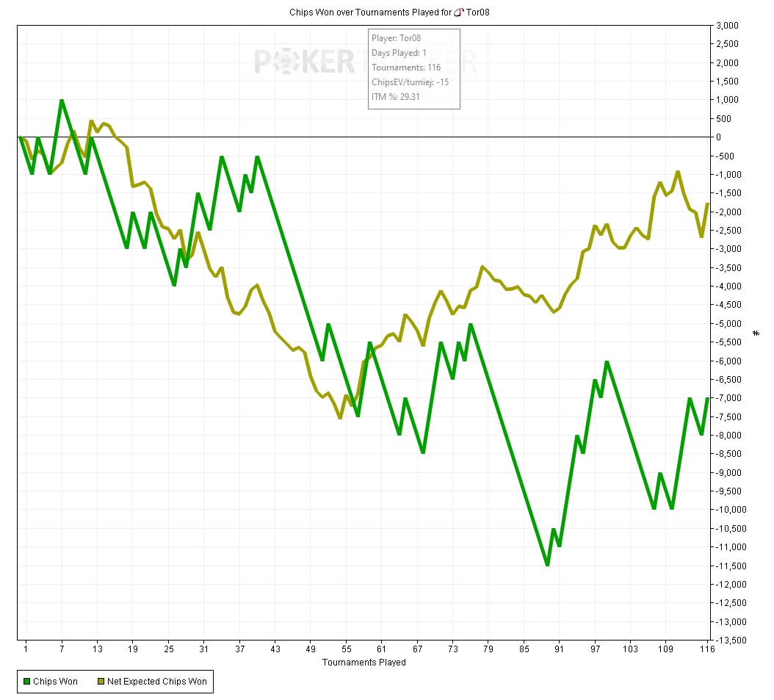Click the 'Days Played: 1' info line
The image size is (774, 700).
pos(399,53)
